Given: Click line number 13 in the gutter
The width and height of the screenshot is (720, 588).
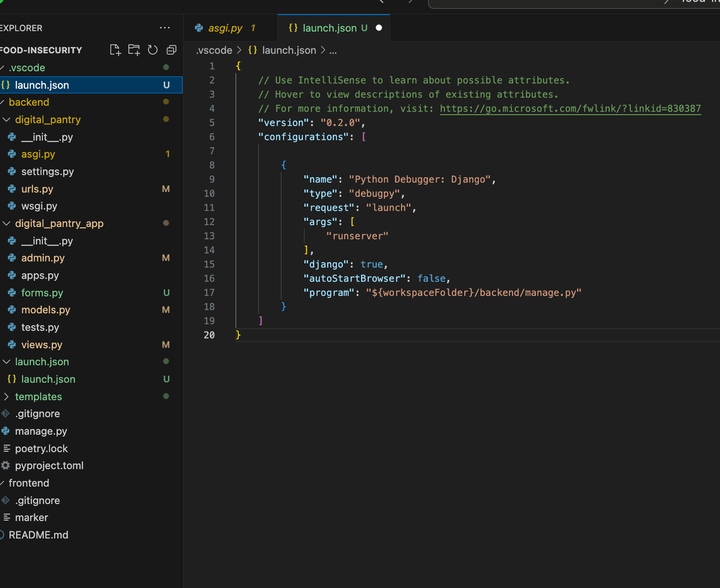Looking at the screenshot, I should click(x=209, y=236).
